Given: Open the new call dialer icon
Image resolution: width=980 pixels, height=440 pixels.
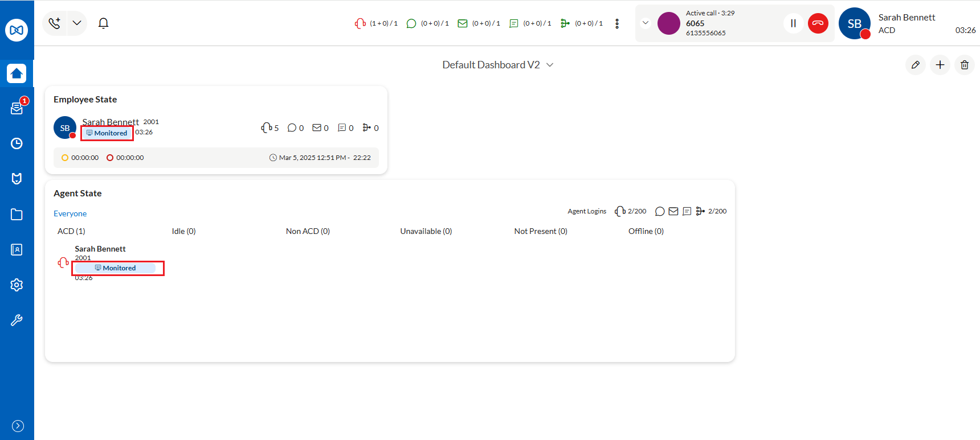Looking at the screenshot, I should point(55,23).
